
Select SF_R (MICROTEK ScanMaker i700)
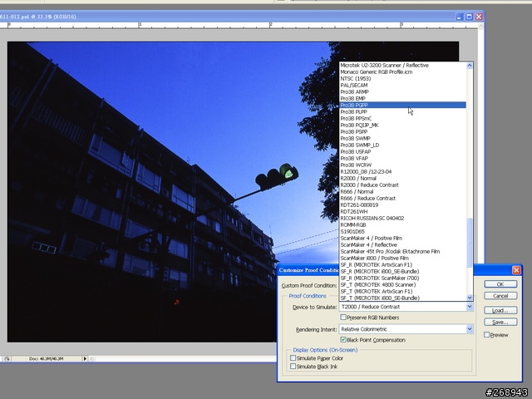[402, 278]
